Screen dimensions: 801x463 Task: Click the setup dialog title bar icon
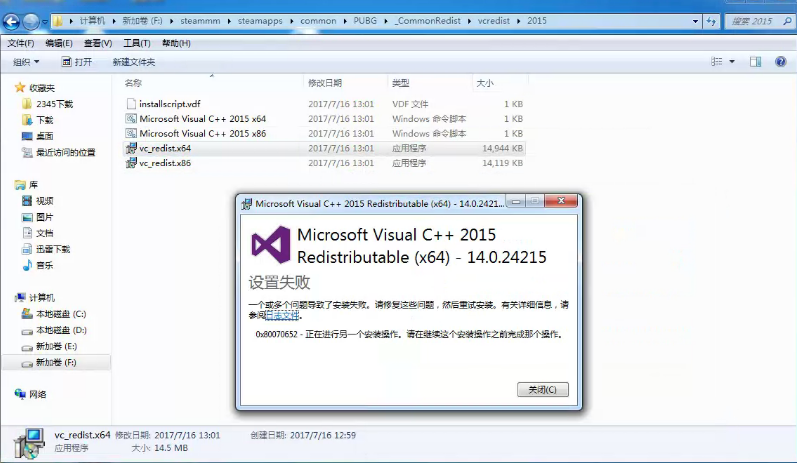click(246, 203)
